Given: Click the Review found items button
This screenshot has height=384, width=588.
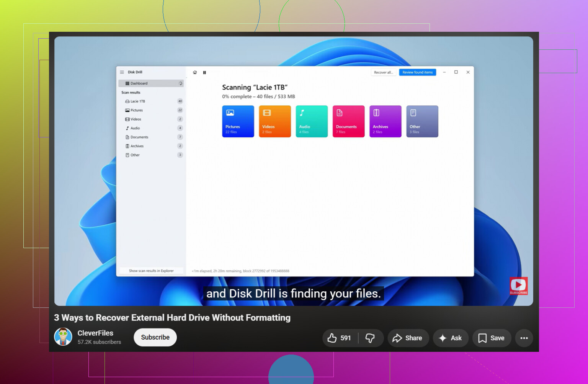Looking at the screenshot, I should [417, 72].
